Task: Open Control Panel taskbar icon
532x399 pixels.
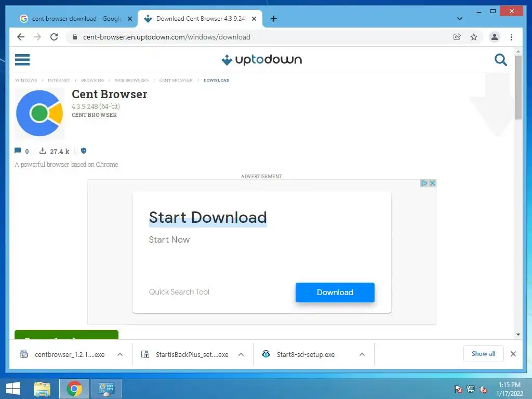Action: (x=107, y=389)
